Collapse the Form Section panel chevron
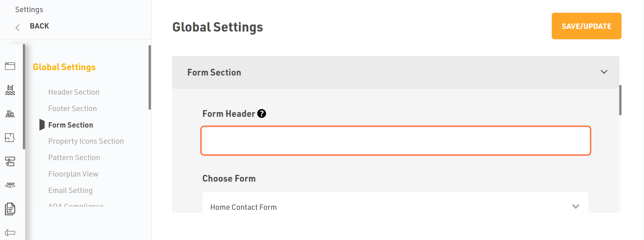 pos(604,72)
